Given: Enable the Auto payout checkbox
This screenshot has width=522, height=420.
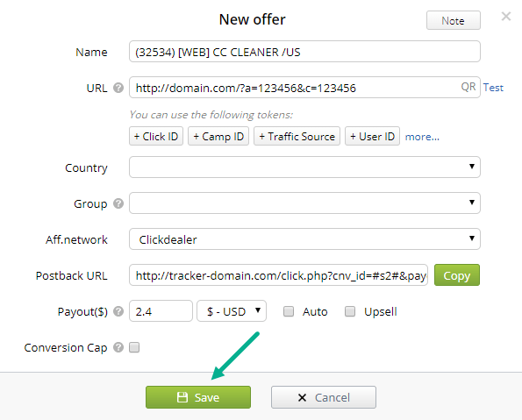Looking at the screenshot, I should coord(289,311).
